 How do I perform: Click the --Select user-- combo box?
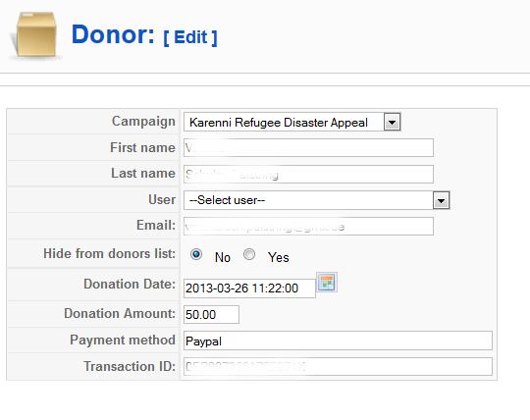[x=317, y=200]
